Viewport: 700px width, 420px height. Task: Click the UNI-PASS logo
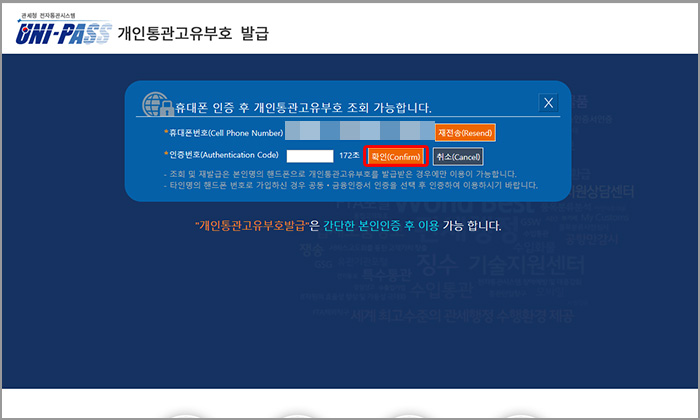[x=64, y=32]
